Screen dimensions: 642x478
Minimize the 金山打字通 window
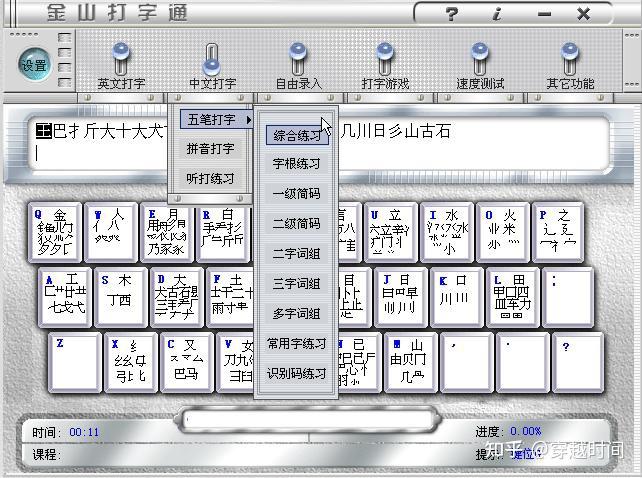[544, 14]
